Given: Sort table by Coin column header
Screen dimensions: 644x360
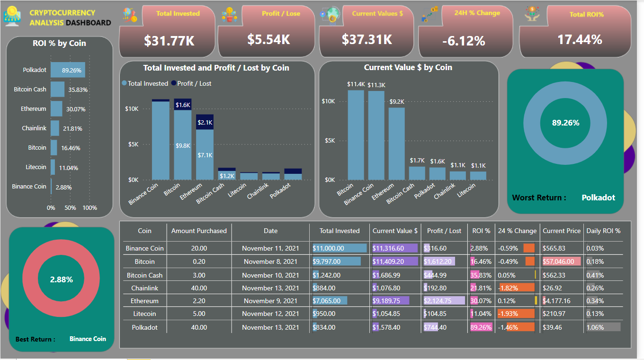Looking at the screenshot, I should click(144, 231).
